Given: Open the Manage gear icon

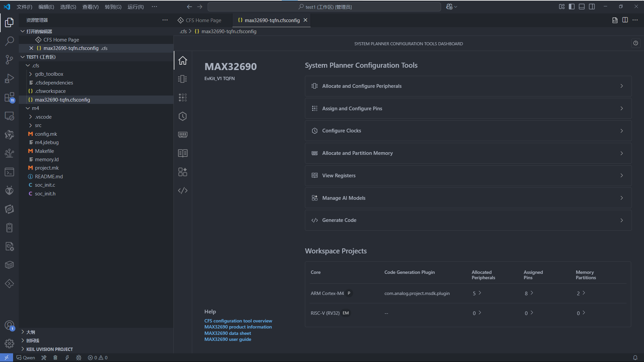Looking at the screenshot, I should pyautogui.click(x=9, y=344).
